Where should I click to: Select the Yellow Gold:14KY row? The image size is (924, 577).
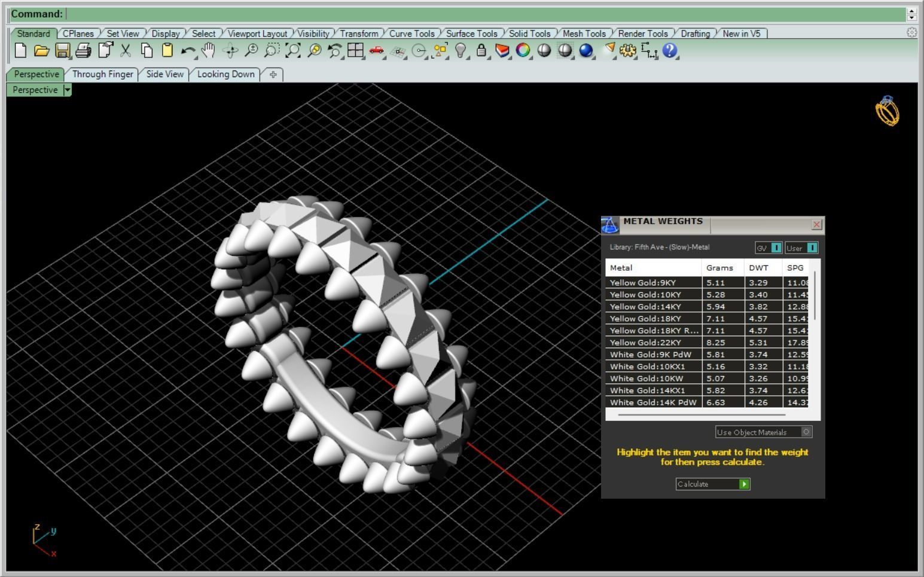pos(707,306)
